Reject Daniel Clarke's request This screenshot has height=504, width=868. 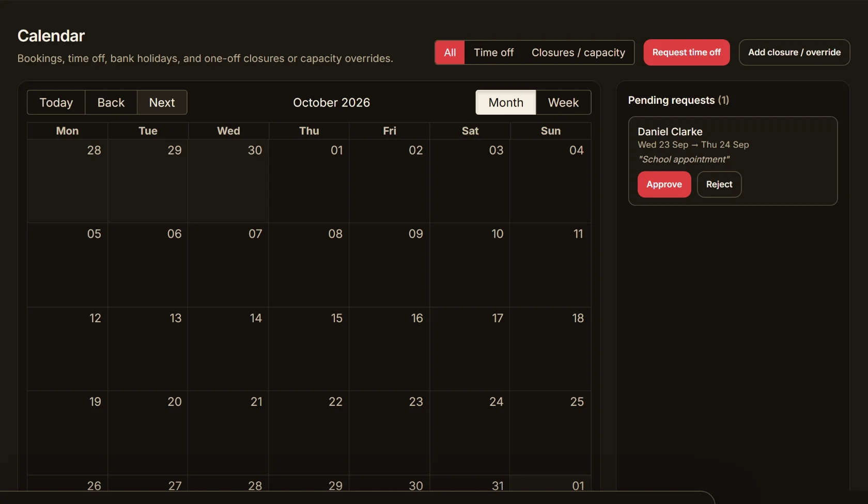[x=719, y=184]
